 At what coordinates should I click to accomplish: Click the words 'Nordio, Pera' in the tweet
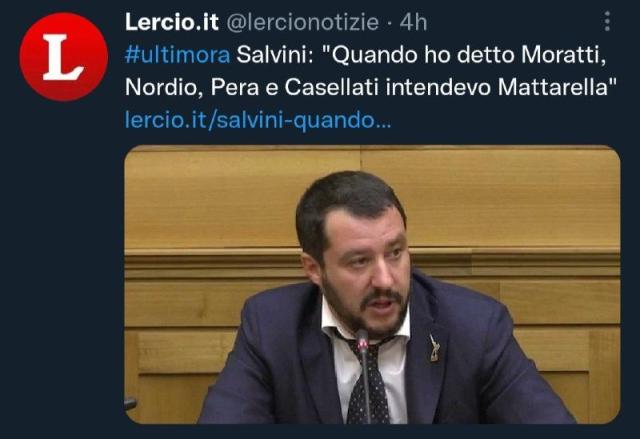192,87
